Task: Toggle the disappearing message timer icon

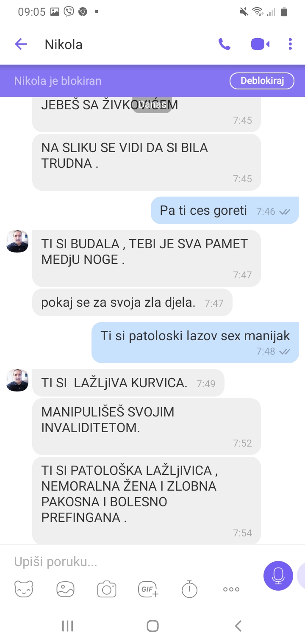Action: point(189,589)
